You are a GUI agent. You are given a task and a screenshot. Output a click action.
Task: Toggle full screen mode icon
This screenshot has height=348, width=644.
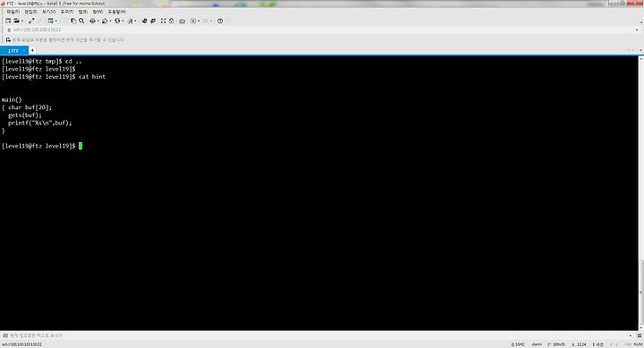click(163, 21)
